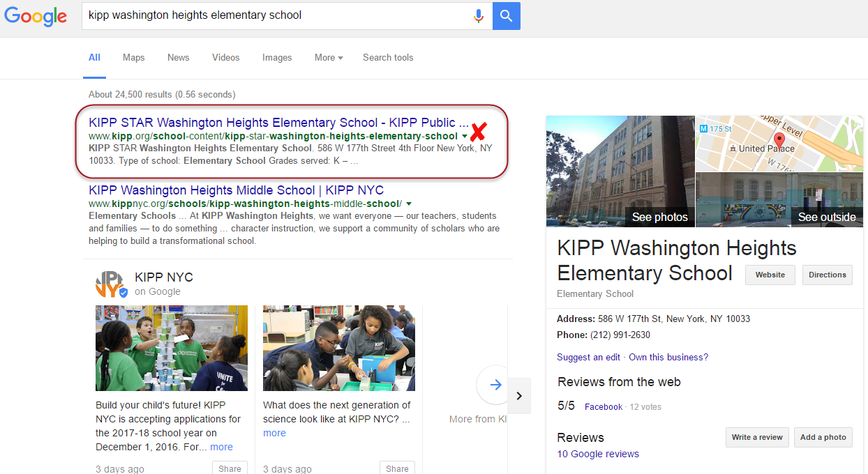Activate voice search microphone icon
This screenshot has height=474, width=868.
479,15
